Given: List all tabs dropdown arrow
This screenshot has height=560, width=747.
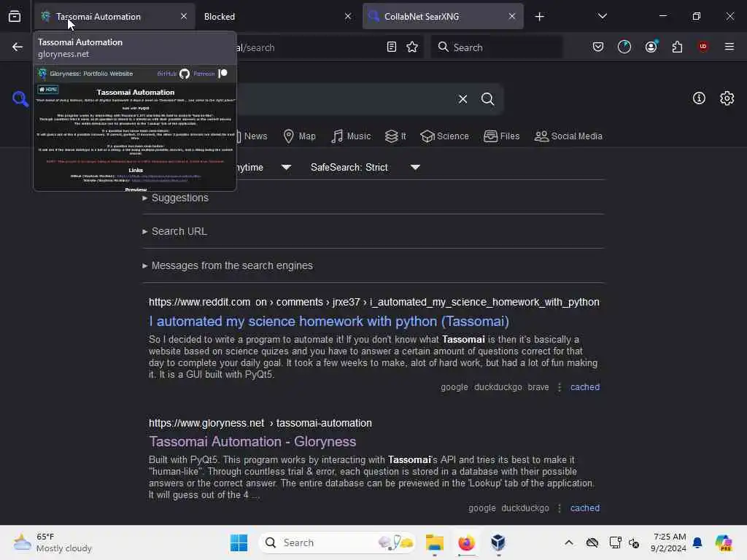Looking at the screenshot, I should 602,16.
